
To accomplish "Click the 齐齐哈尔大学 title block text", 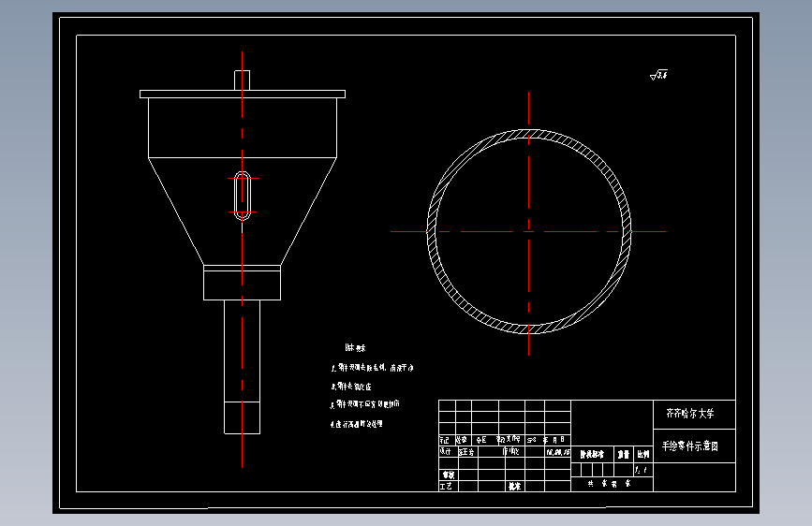I will click(x=690, y=414).
